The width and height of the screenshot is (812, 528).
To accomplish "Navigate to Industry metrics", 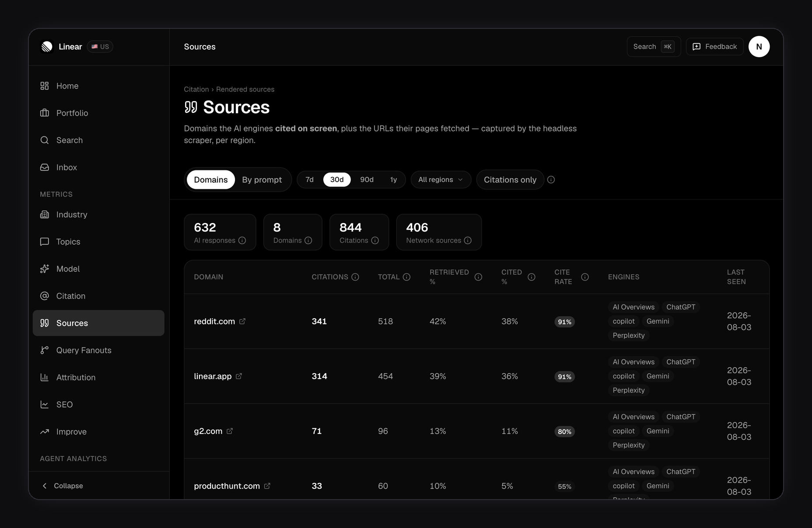I will coord(98,214).
